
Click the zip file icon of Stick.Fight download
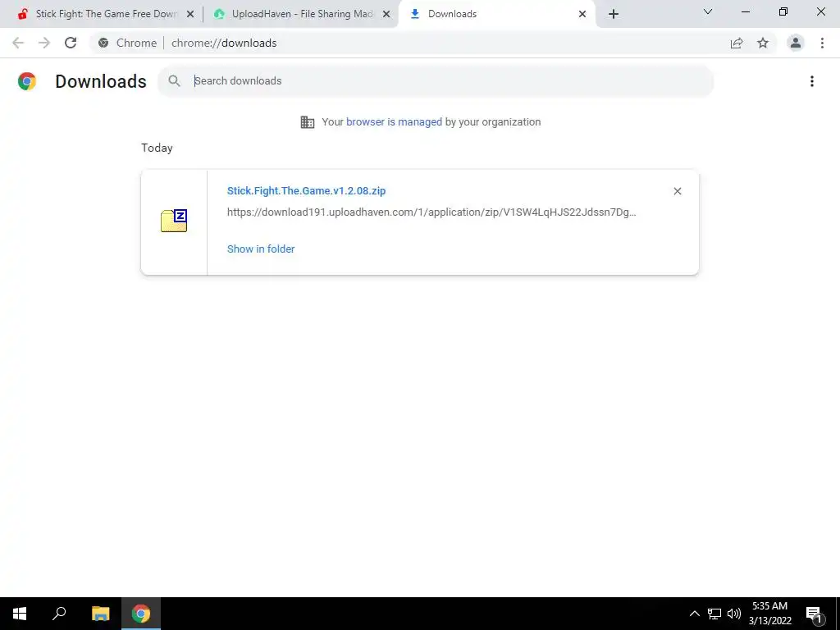tap(174, 221)
